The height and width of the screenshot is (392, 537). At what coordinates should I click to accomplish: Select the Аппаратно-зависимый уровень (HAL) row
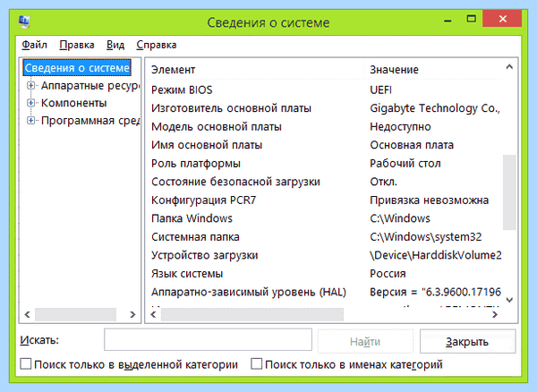[x=324, y=292]
